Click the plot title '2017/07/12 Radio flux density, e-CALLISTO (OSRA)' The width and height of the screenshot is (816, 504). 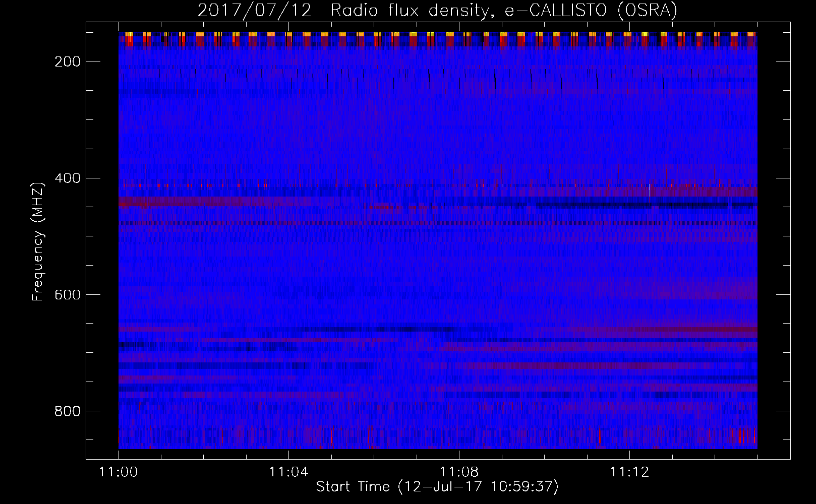437,10
